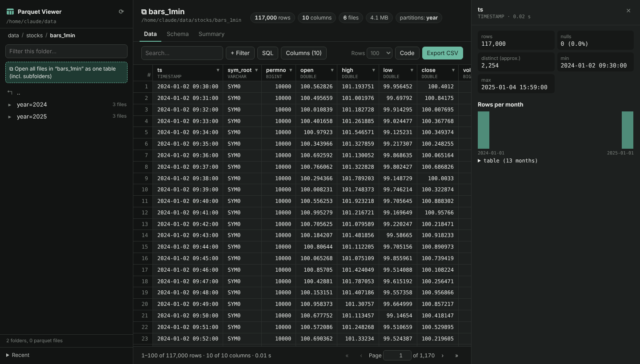Viewport: 640px width, 364px height.
Task: Go to the next page arrow
Action: 443,356
